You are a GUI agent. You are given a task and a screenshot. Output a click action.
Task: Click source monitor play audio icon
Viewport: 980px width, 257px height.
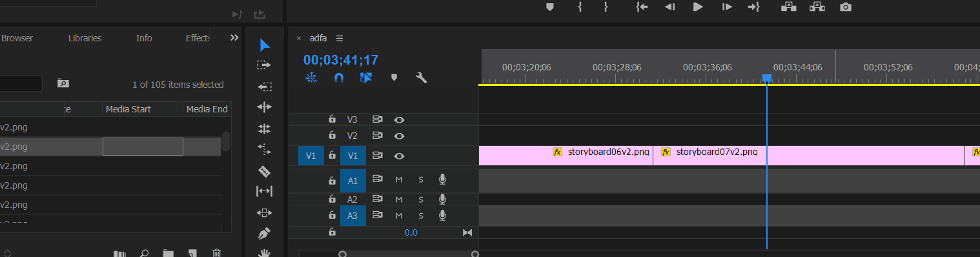click(237, 14)
